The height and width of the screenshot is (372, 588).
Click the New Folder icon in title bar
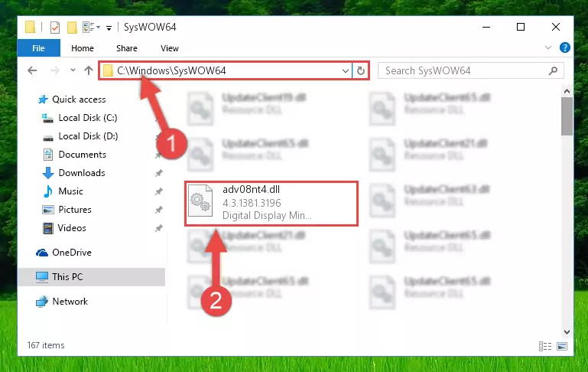pyautogui.click(x=72, y=28)
